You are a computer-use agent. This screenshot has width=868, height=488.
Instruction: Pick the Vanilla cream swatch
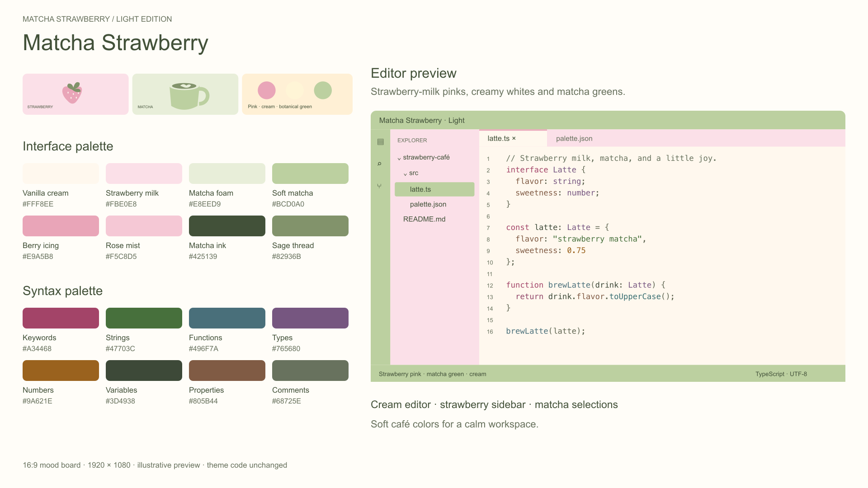(x=61, y=174)
